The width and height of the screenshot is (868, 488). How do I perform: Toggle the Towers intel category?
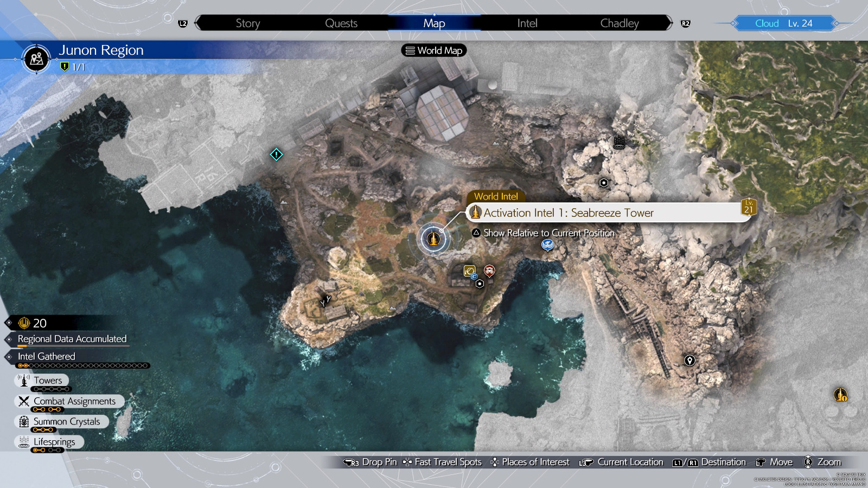coord(42,381)
